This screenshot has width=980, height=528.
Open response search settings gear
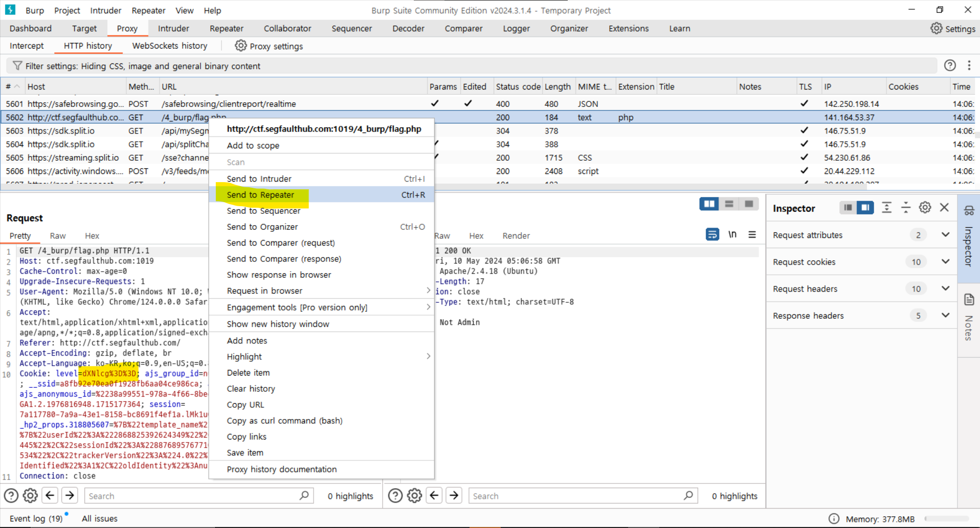(x=414, y=495)
